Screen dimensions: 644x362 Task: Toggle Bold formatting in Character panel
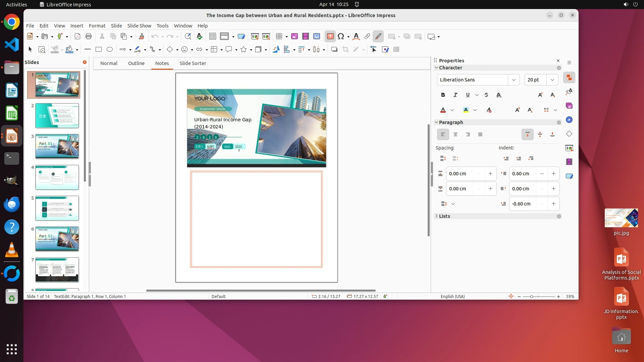(443, 95)
